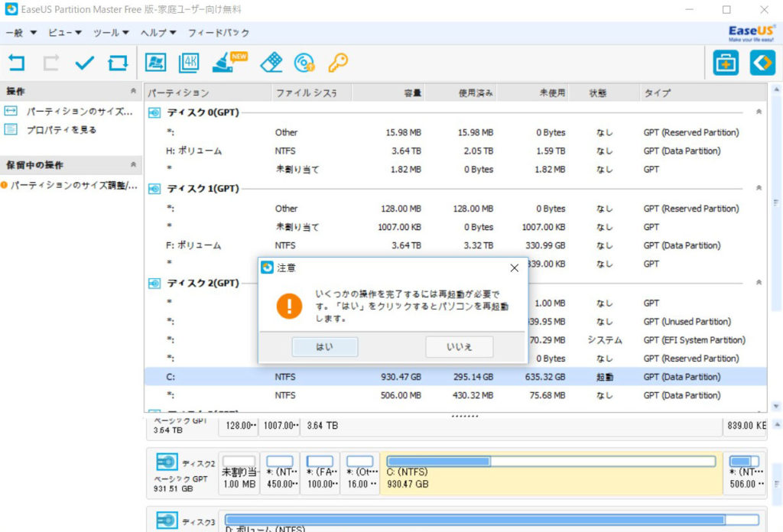783x532 pixels.
Task: Select the 未割り当 1.00 MB block in disk map
Action: coord(239,473)
